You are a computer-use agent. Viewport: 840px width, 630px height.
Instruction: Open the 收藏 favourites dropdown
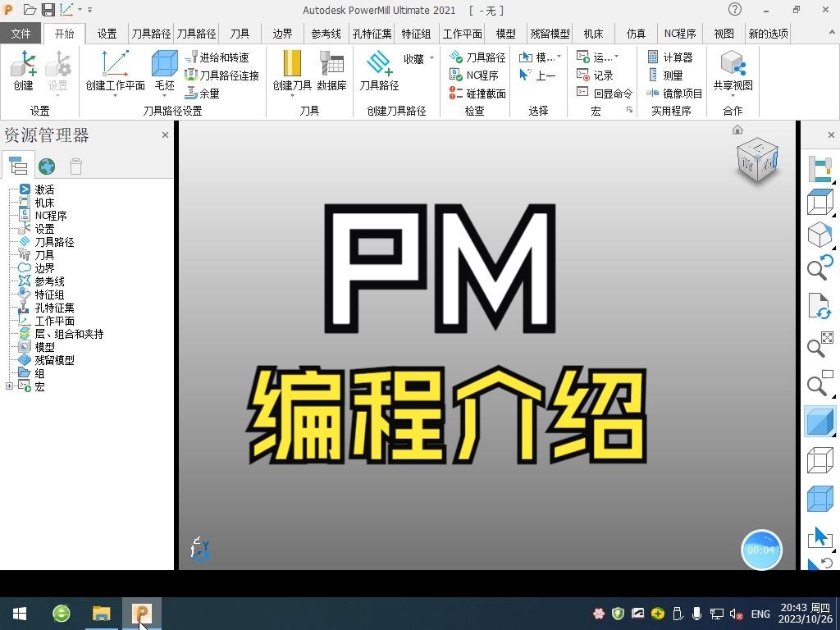418,58
